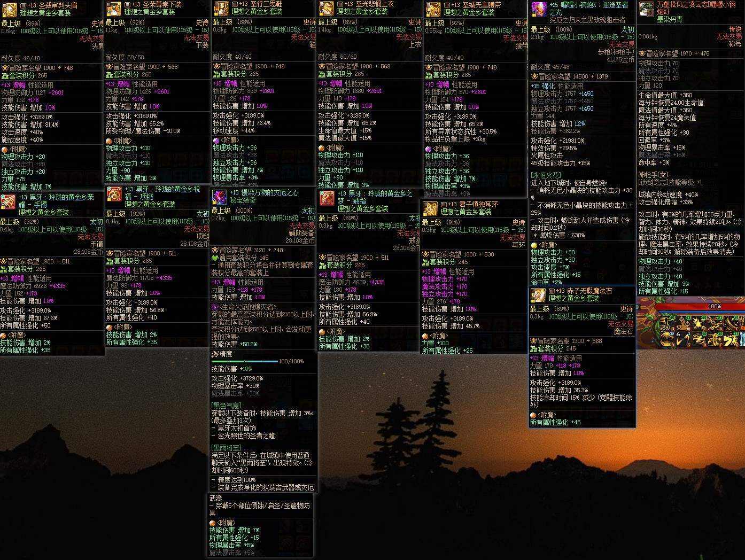745x560 pixels.
Task: Click 物品栏负重上限 +3kg line
Action: click(x=456, y=139)
